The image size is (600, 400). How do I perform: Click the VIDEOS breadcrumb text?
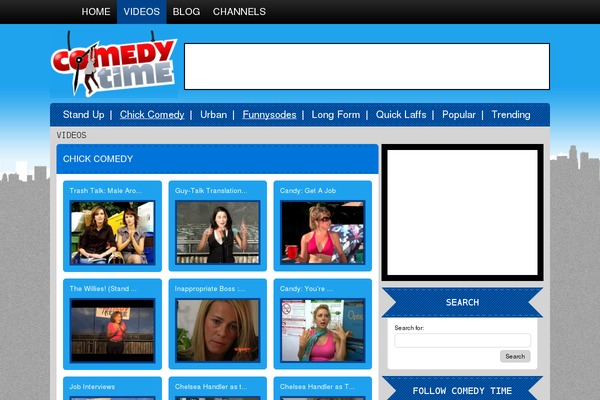(x=72, y=135)
